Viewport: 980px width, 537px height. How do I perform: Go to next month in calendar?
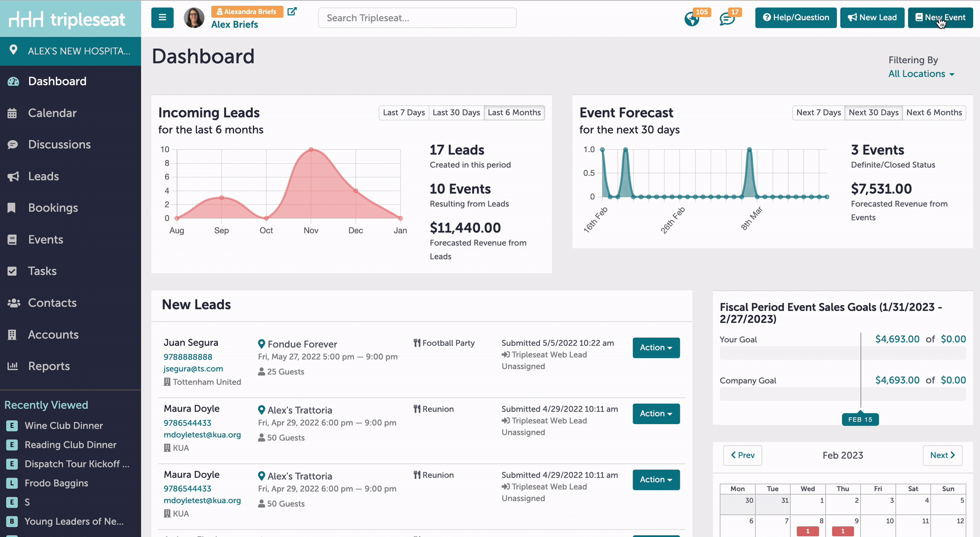[942, 455]
